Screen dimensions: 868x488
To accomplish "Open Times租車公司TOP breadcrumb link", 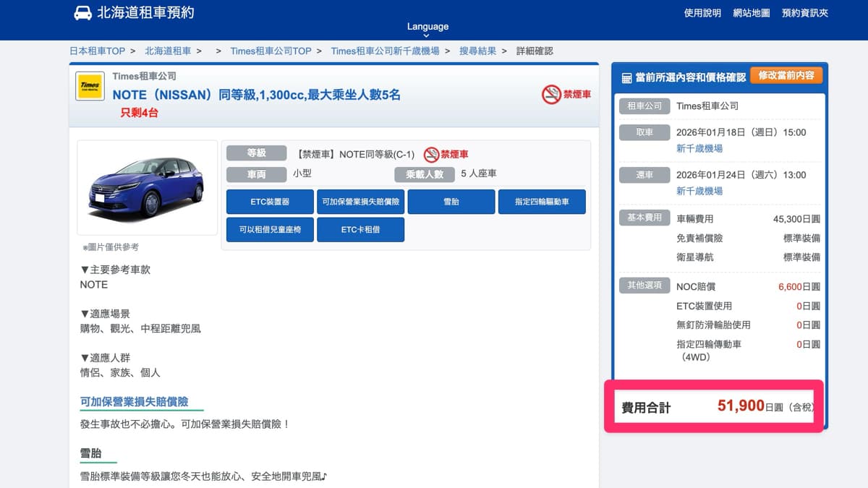I will click(x=271, y=51).
